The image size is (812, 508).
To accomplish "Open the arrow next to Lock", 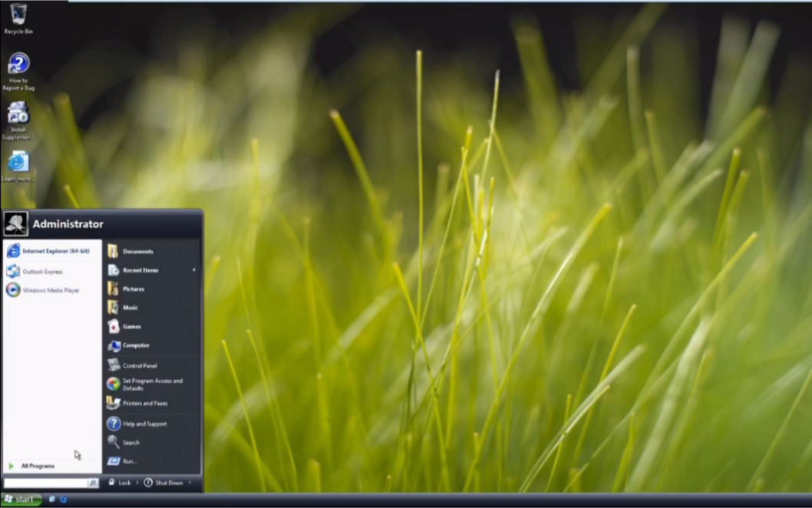I will coord(137,483).
